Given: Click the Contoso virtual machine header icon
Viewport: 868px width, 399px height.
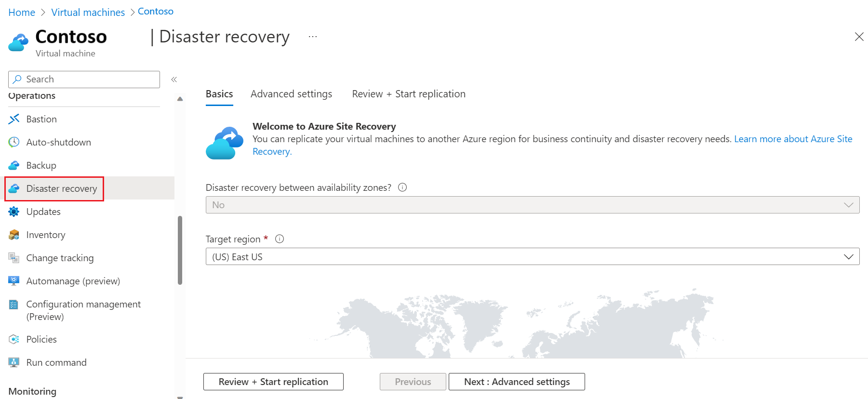Looking at the screenshot, I should coord(18,42).
